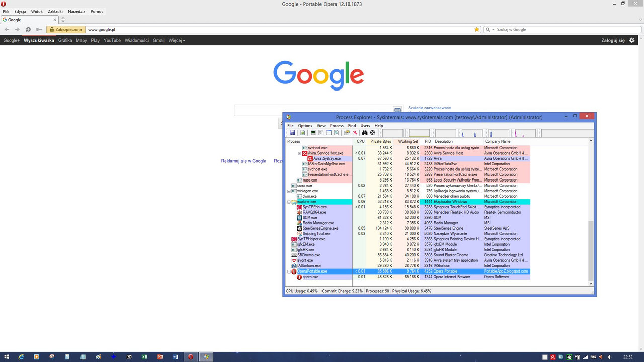
Task: Click the Google search input field
Action: click(313, 110)
